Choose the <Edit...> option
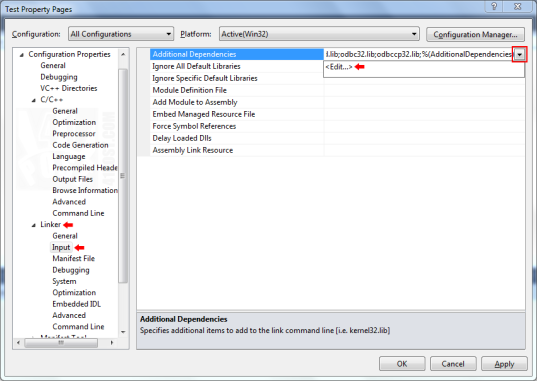537x381 pixels. point(339,67)
